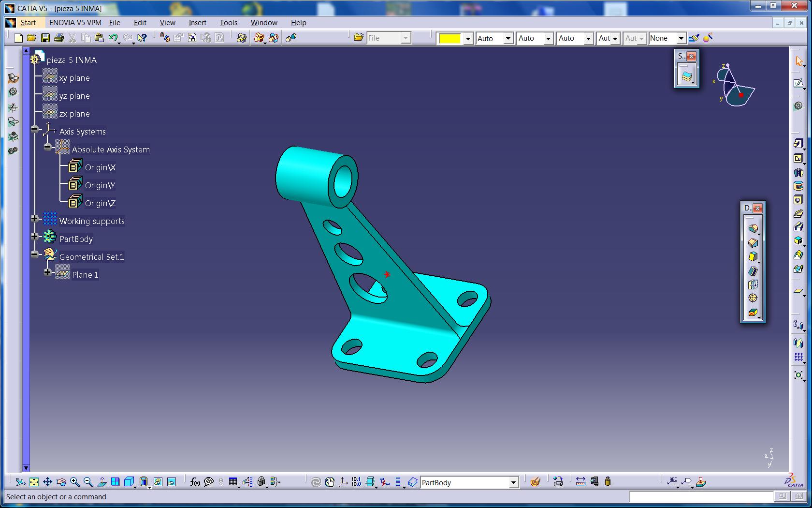Click the Rotate view icon
The height and width of the screenshot is (508, 812).
(61, 482)
